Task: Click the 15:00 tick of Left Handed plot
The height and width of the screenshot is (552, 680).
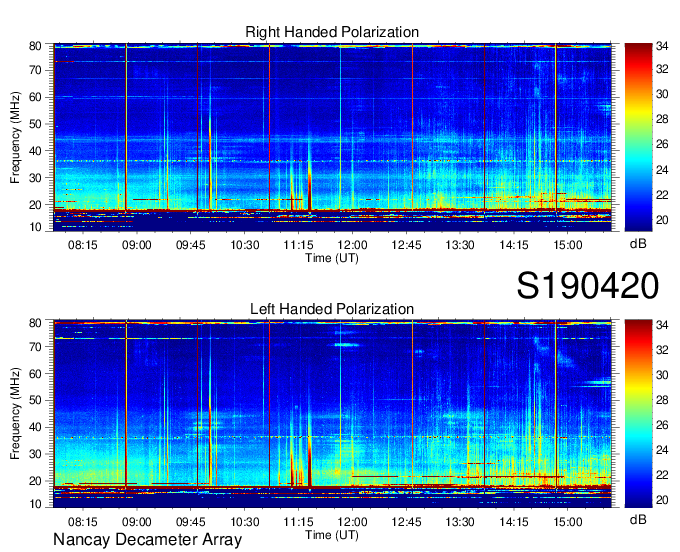Action: coord(568,522)
